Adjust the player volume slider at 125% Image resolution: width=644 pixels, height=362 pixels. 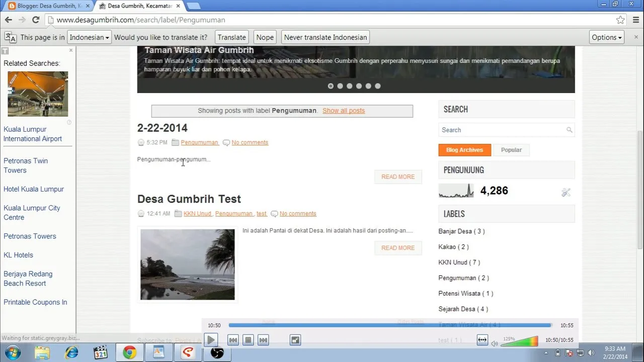519,342
